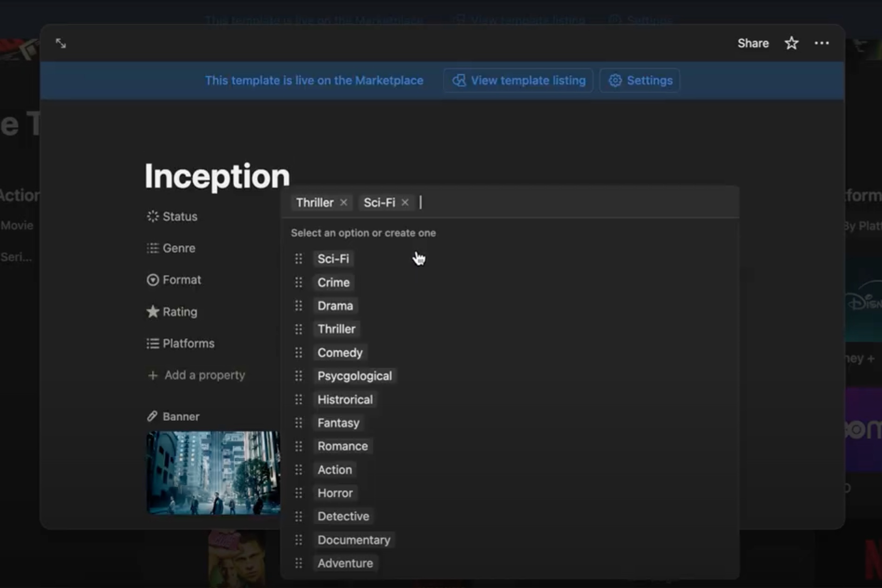The image size is (882, 588).
Task: Click the Status property icon
Action: [x=153, y=216]
